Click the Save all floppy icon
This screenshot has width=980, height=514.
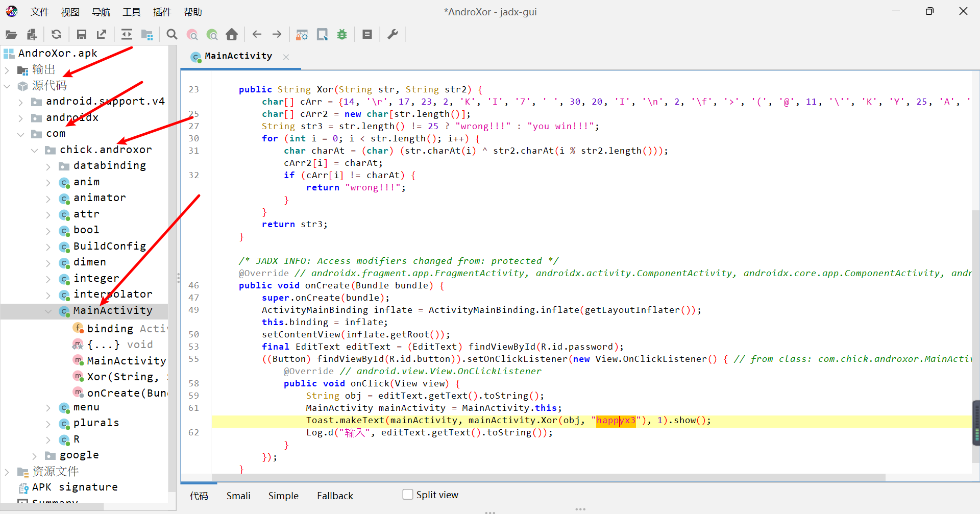coord(81,35)
